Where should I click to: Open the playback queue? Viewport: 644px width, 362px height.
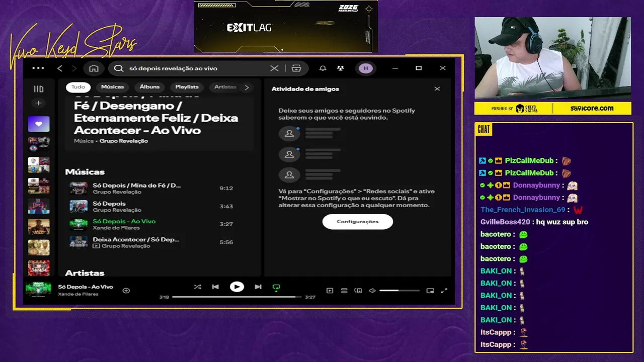coord(344,291)
